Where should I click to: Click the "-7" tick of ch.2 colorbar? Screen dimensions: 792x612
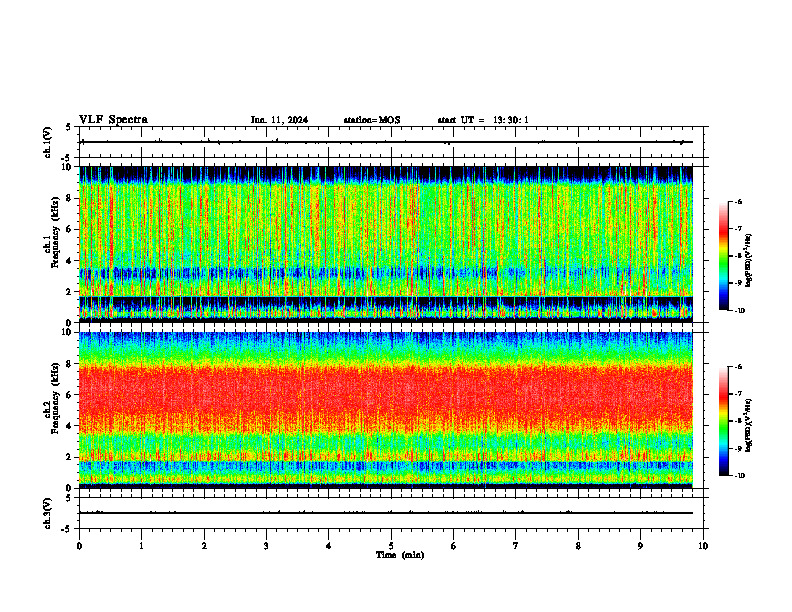pos(738,394)
